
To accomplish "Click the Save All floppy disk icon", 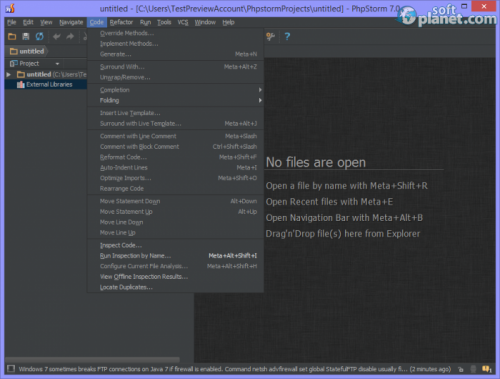I will click(x=26, y=36).
